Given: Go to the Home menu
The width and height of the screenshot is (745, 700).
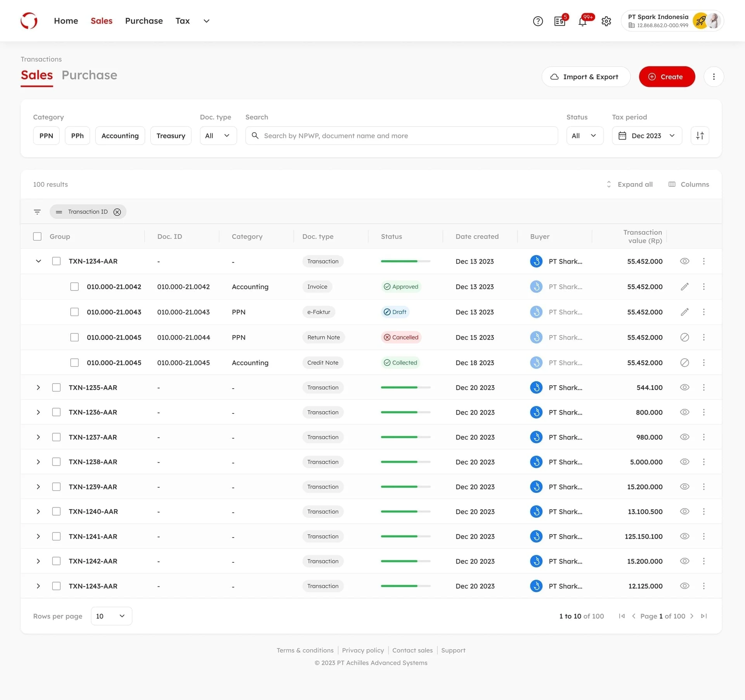Looking at the screenshot, I should pos(66,21).
